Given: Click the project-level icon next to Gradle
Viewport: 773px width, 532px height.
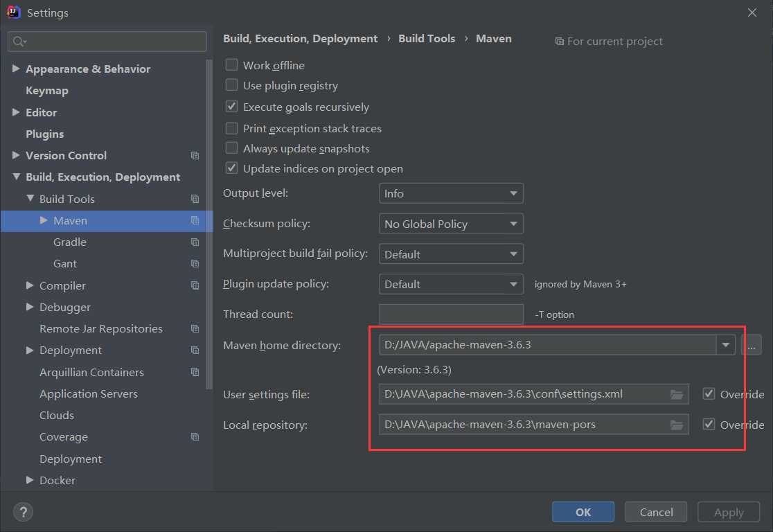Looking at the screenshot, I should pyautogui.click(x=195, y=242).
